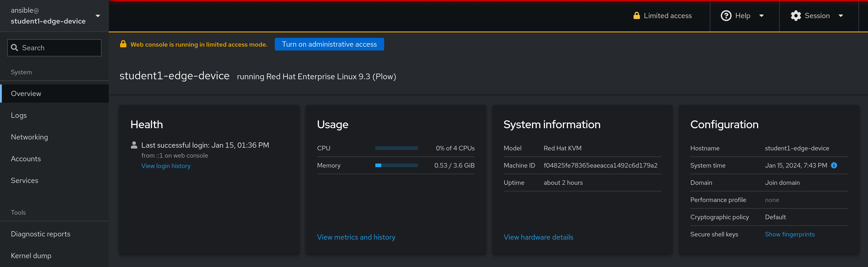This screenshot has height=267, width=868.
Task: Open the host switcher dropdown arrow
Action: pyautogui.click(x=98, y=16)
